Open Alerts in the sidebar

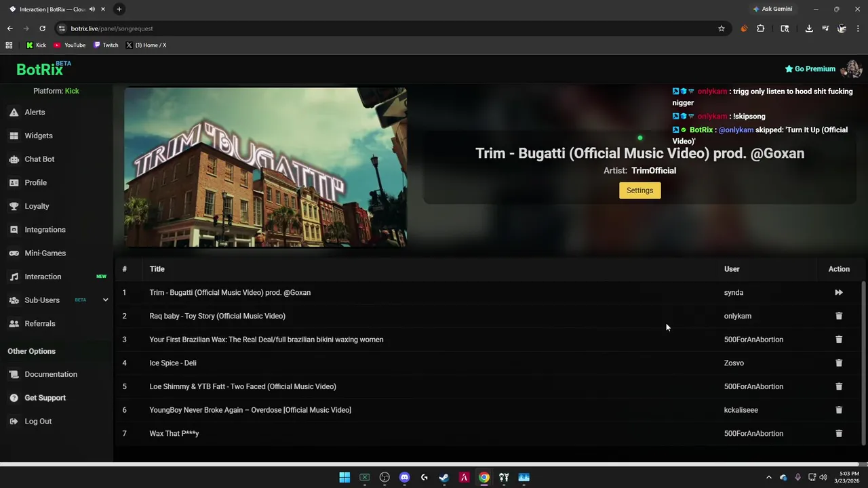pyautogui.click(x=35, y=113)
